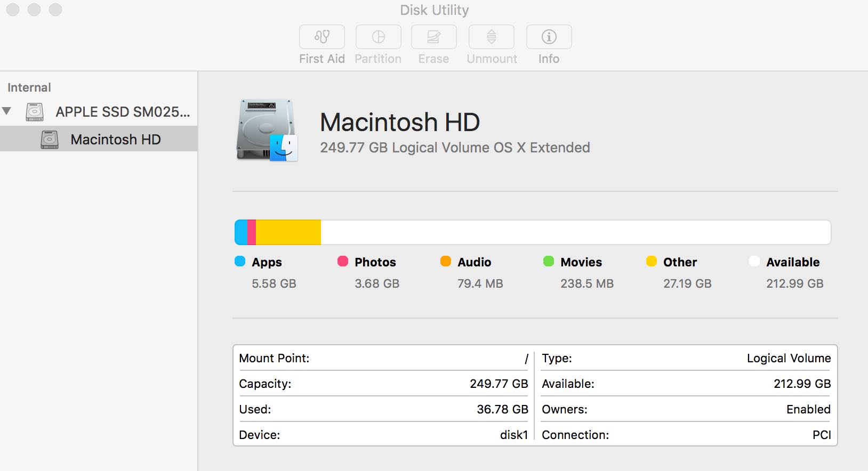Click the Macintosh HD volume icon in sidebar

coord(50,140)
